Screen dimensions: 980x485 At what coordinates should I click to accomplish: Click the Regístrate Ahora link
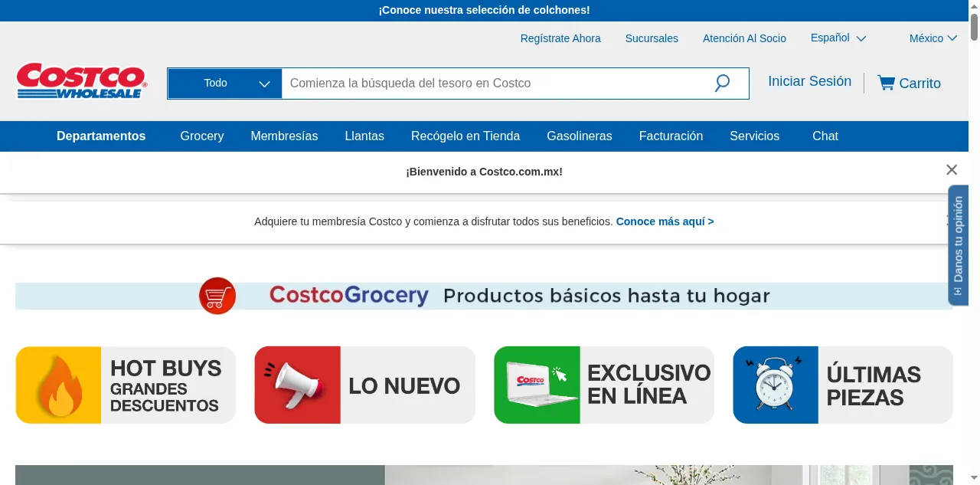click(560, 38)
